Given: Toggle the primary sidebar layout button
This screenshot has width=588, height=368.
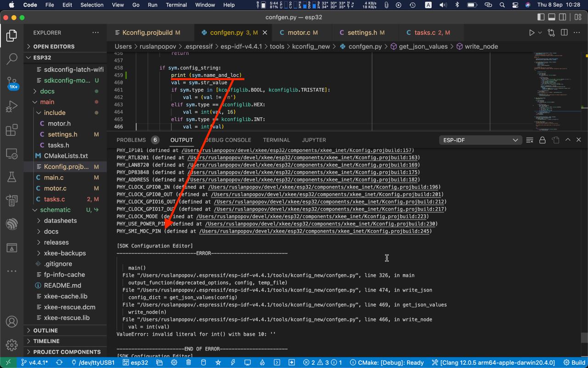Looking at the screenshot, I should tap(541, 17).
